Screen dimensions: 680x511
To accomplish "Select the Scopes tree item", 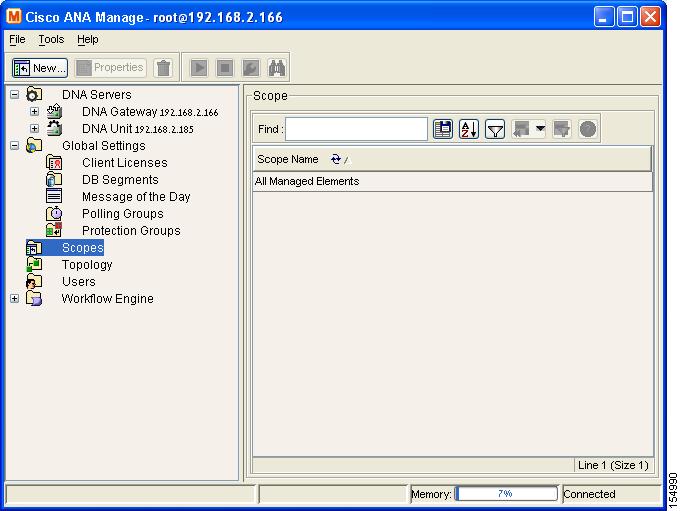I will click(82, 248).
